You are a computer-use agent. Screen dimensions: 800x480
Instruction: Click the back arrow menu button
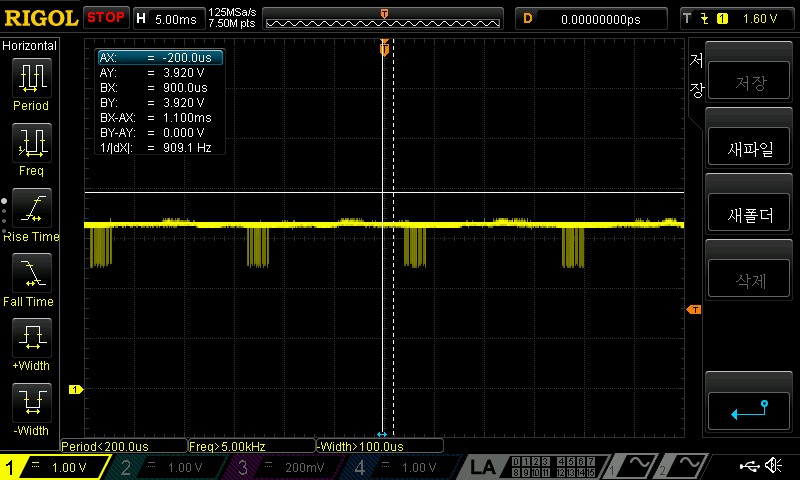[749, 411]
